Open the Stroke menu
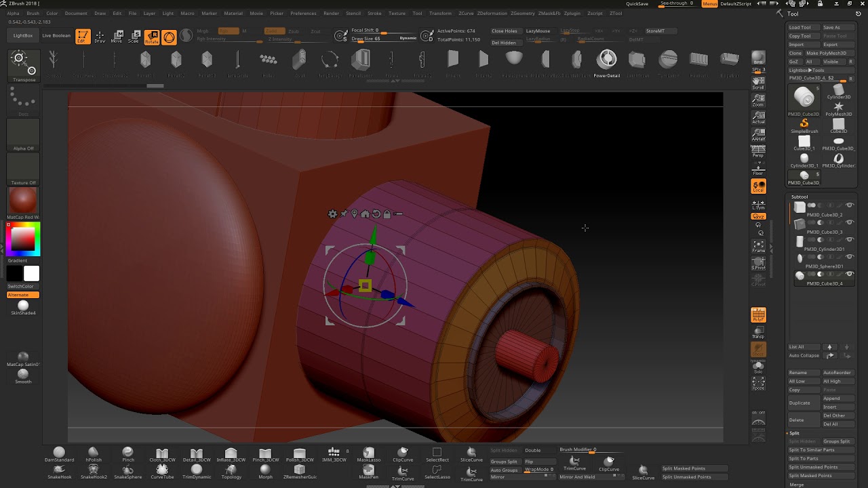This screenshot has height=488, width=868. [x=374, y=13]
